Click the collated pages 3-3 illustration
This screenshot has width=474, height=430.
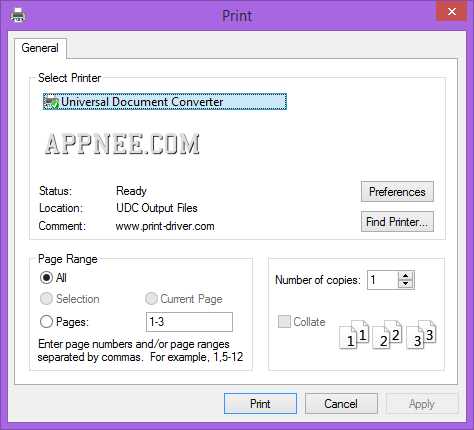tap(421, 334)
